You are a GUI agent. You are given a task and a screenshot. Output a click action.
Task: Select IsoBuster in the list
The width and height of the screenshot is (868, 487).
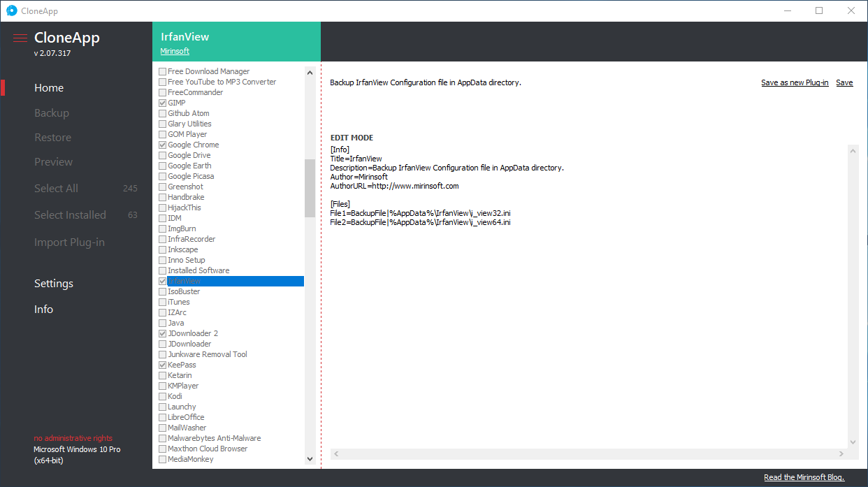(x=184, y=291)
